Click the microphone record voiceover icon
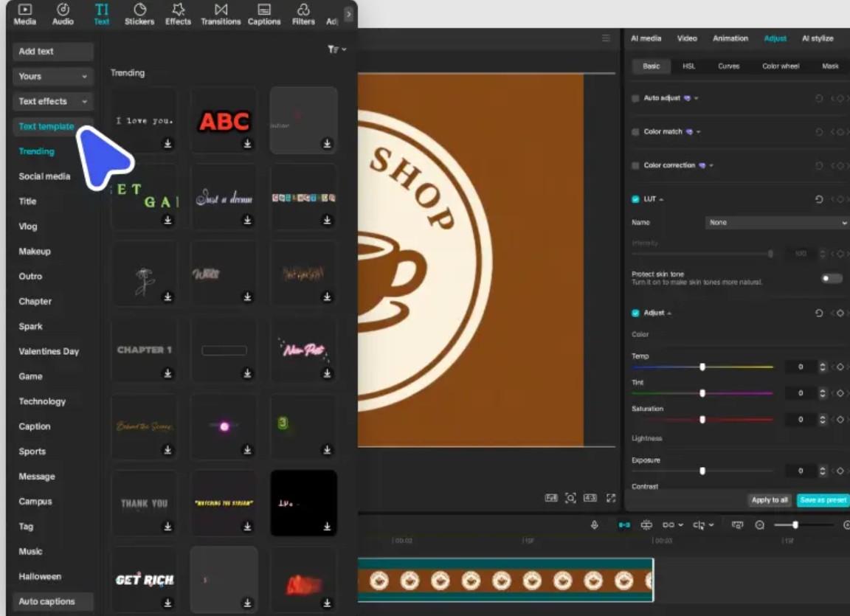 [594, 525]
